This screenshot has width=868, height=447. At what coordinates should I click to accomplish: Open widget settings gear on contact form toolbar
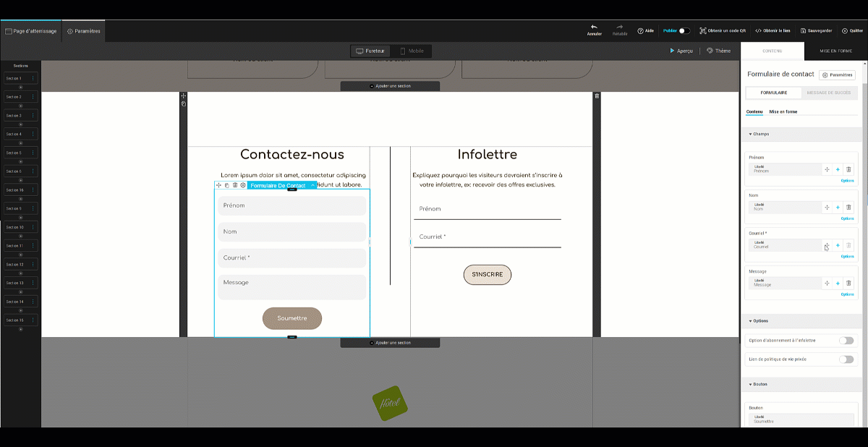242,186
